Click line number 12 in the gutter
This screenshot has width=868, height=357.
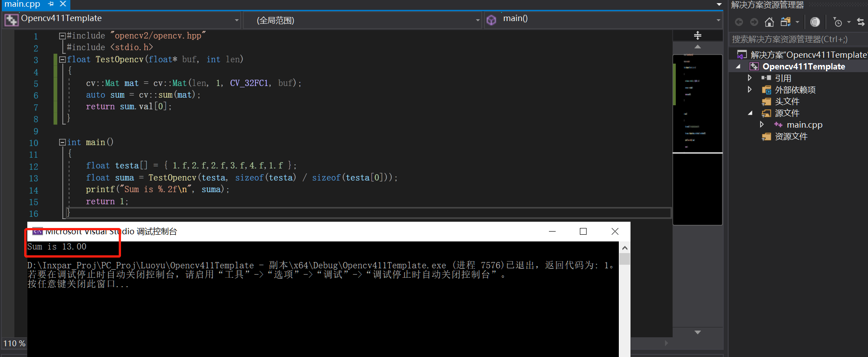[34, 167]
